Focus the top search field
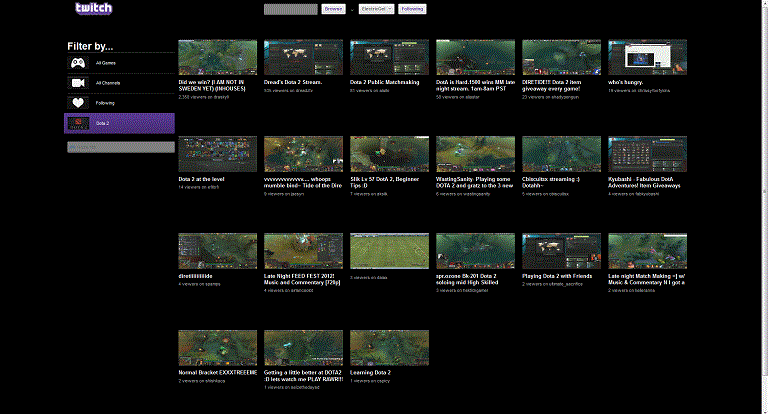The width and height of the screenshot is (768, 414). coord(290,9)
